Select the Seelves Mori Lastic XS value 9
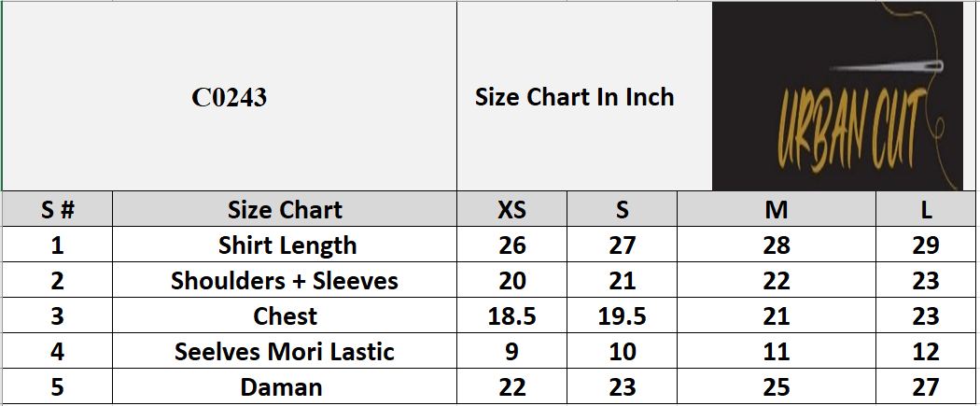Screen dimensions: 980x406 (511, 352)
